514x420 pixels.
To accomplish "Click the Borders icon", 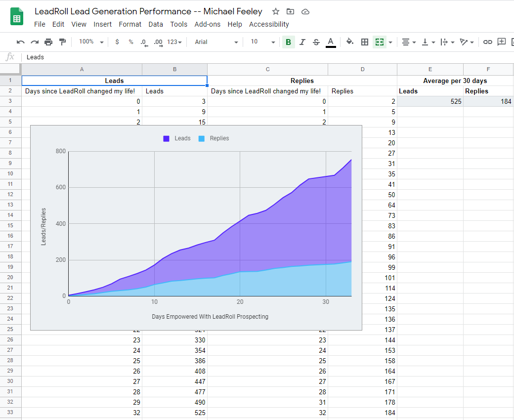I will [x=364, y=42].
